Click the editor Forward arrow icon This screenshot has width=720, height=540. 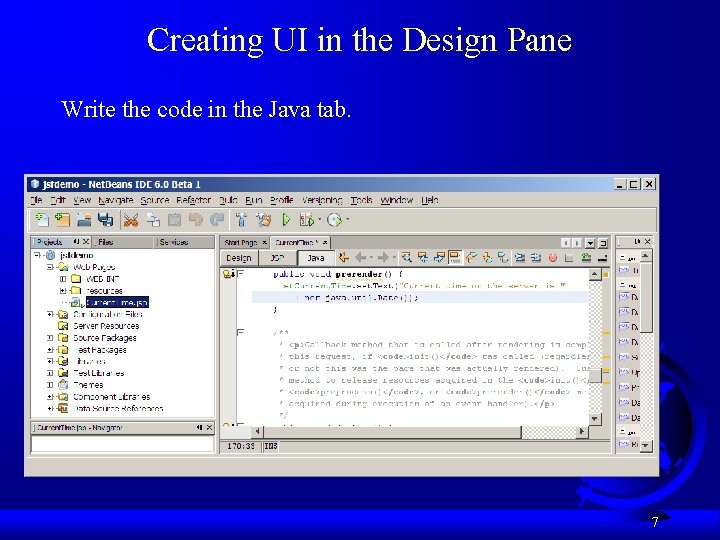coord(382,258)
